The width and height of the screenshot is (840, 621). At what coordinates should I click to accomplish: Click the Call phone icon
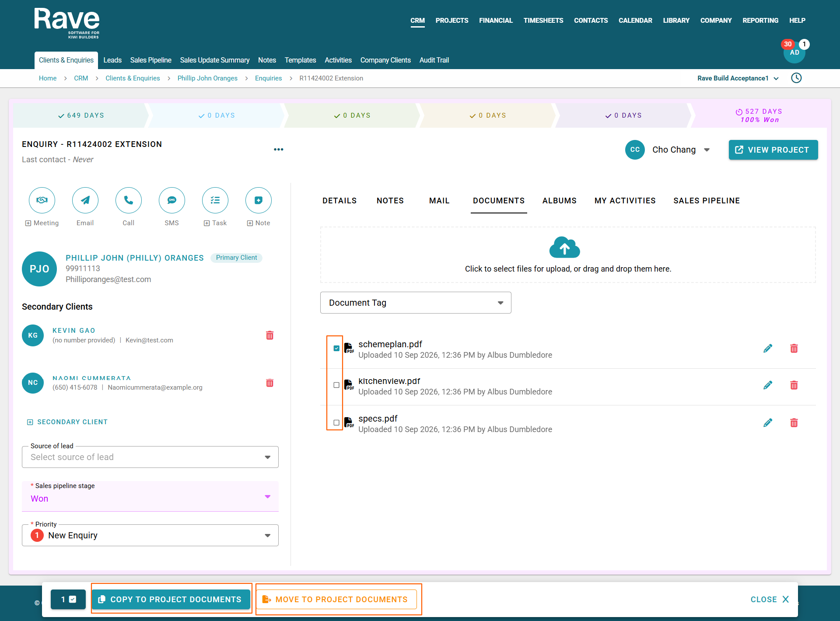coord(129,200)
